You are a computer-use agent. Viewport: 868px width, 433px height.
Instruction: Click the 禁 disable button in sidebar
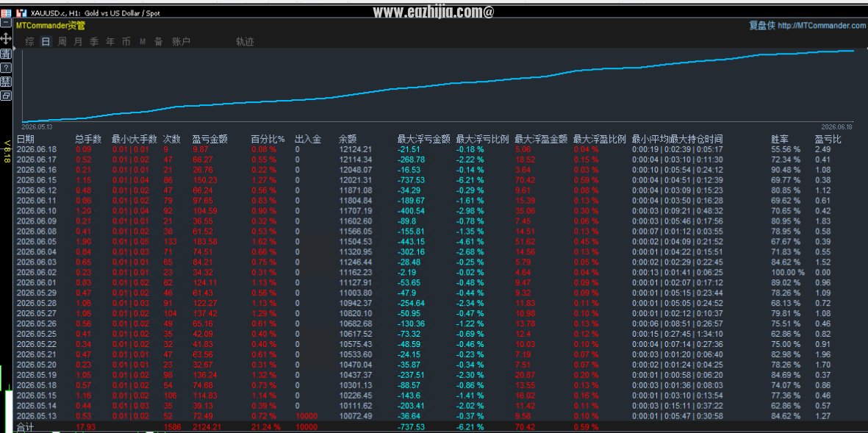tap(6, 82)
